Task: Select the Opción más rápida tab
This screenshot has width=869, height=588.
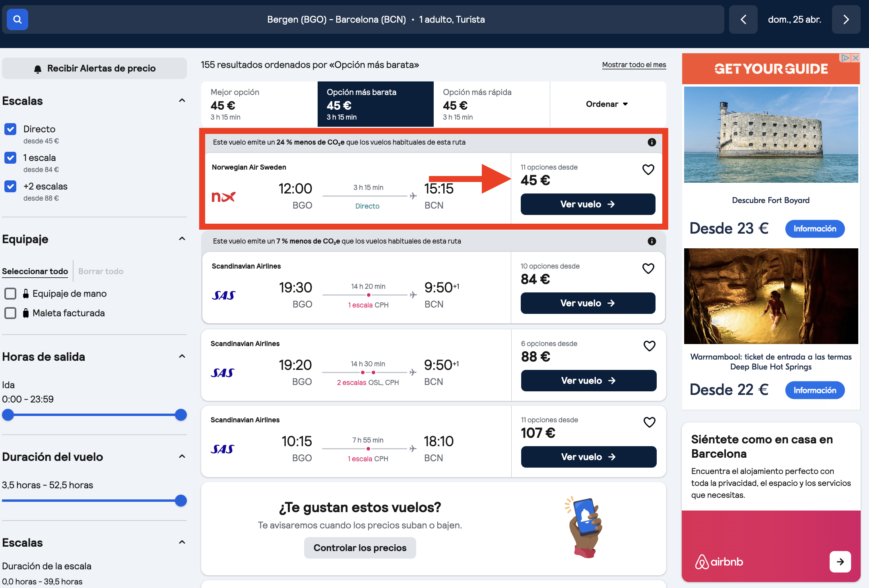Action: click(492, 104)
